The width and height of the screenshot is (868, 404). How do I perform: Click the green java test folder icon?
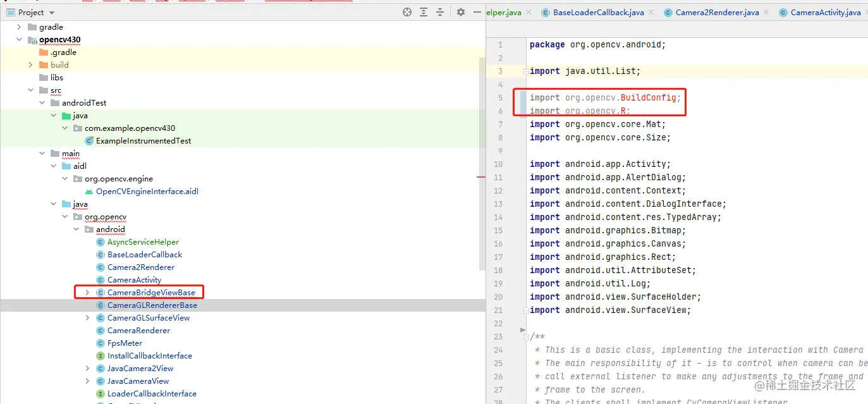coord(66,116)
